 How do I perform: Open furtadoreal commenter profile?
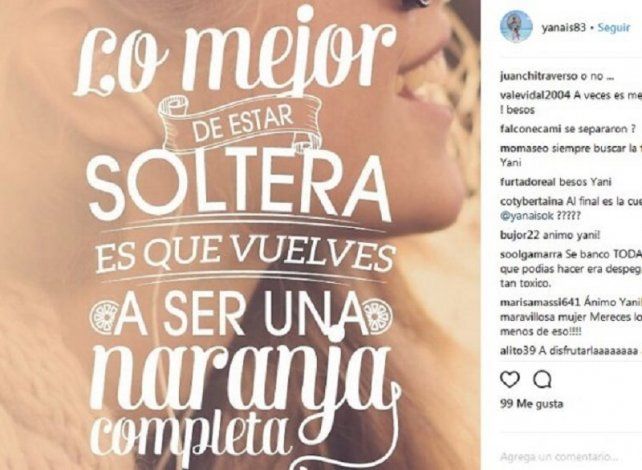(x=527, y=182)
